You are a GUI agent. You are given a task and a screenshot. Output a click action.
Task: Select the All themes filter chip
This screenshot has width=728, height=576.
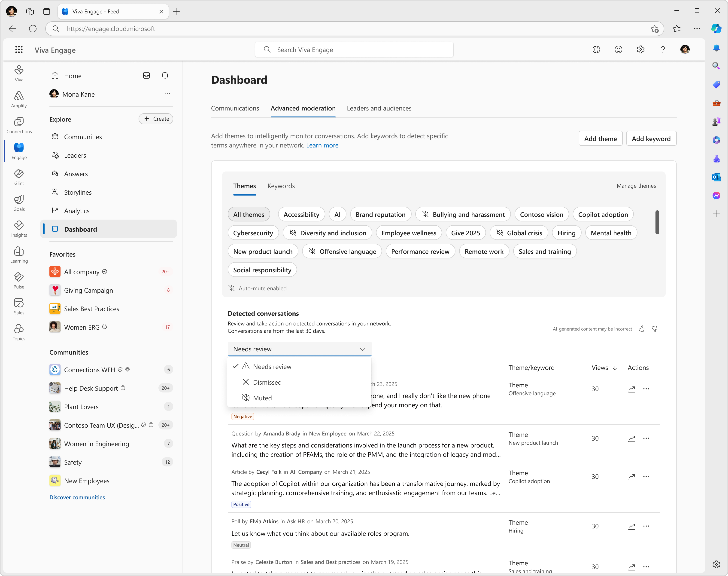(249, 214)
